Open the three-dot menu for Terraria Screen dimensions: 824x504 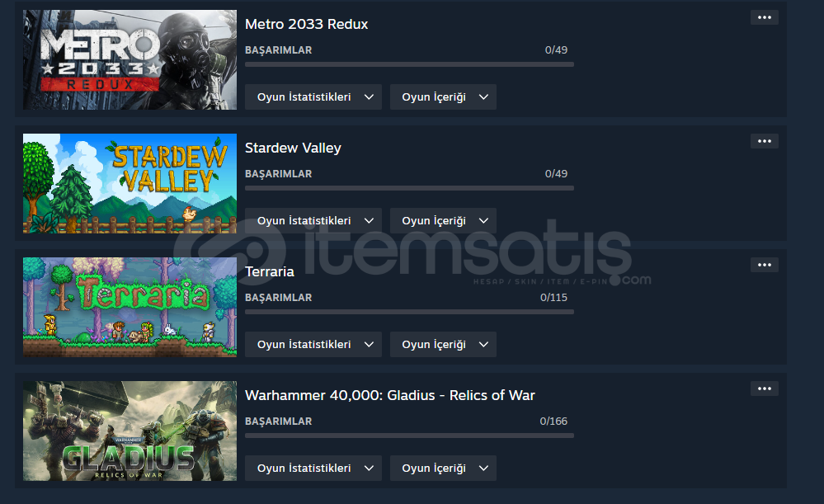[x=764, y=265]
